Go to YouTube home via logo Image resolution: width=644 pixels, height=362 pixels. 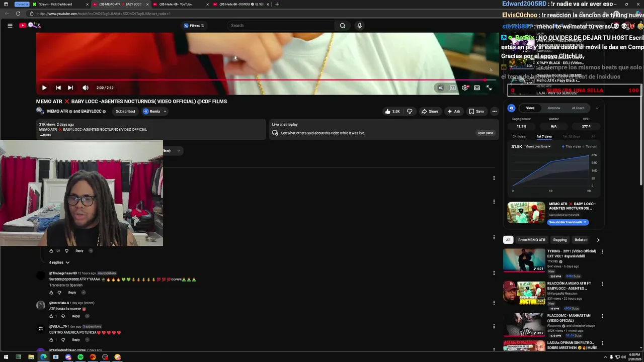[x=30, y=25]
